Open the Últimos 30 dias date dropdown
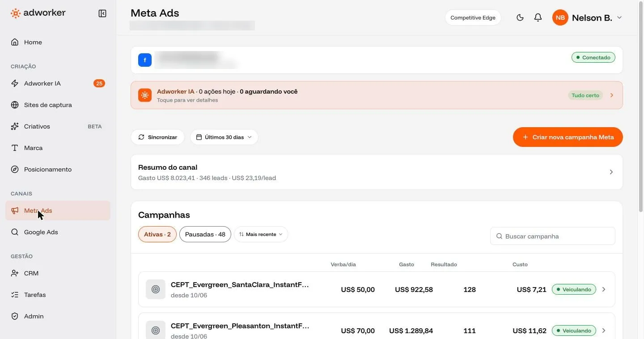The height and width of the screenshot is (339, 644). (224, 137)
